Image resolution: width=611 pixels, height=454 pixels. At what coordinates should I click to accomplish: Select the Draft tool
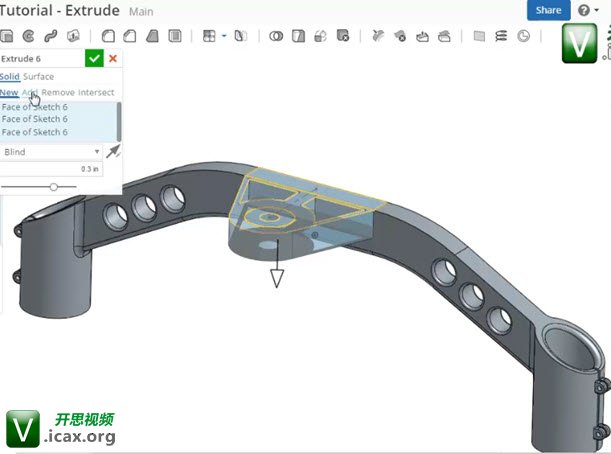[152, 36]
